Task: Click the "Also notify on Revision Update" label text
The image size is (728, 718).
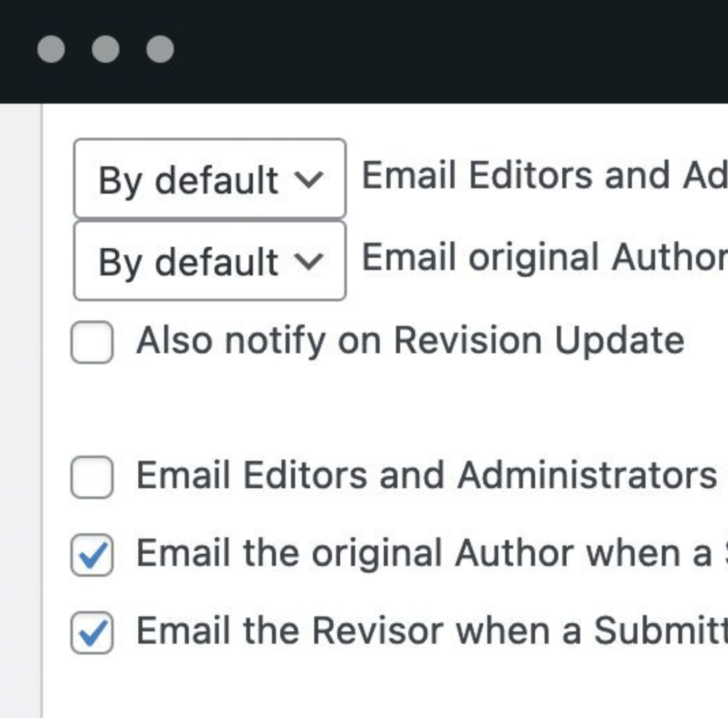Action: click(410, 340)
